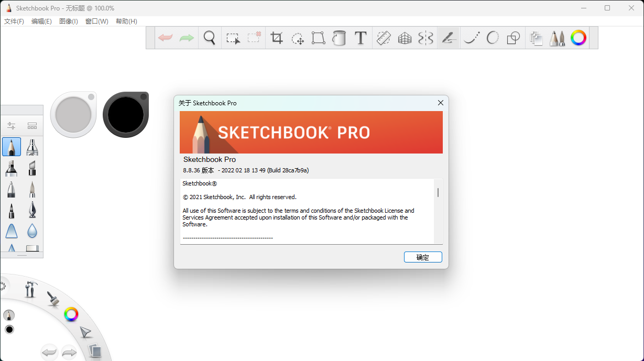Image resolution: width=644 pixels, height=361 pixels.
Task: Select the Airbrush in brush palette
Action: (x=32, y=147)
